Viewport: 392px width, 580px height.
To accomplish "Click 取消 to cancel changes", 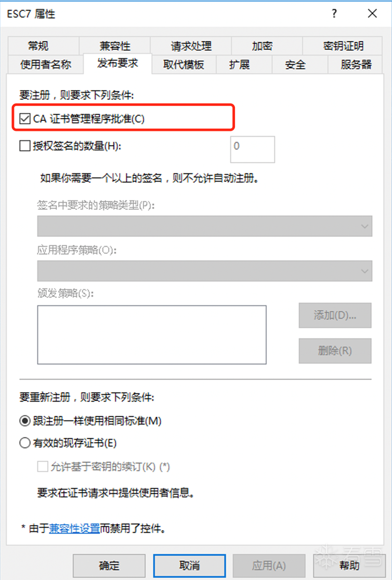I will [189, 565].
